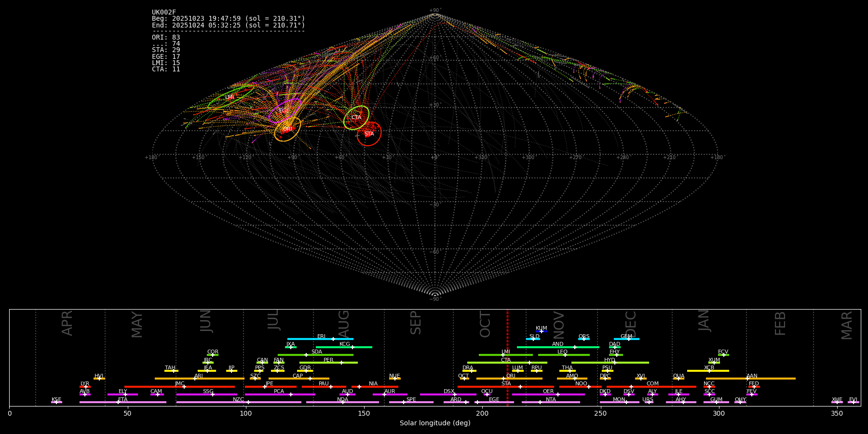
Task: Click the 'CTA: 11' count line
Action: click(166, 69)
